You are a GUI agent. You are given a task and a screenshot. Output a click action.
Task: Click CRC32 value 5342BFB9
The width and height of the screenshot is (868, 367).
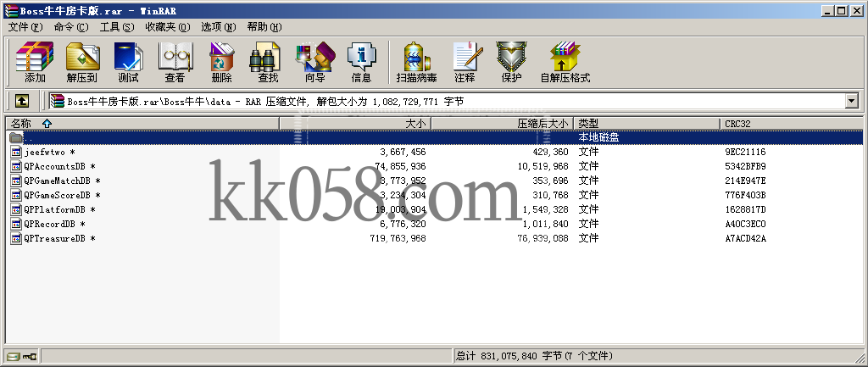click(x=745, y=166)
